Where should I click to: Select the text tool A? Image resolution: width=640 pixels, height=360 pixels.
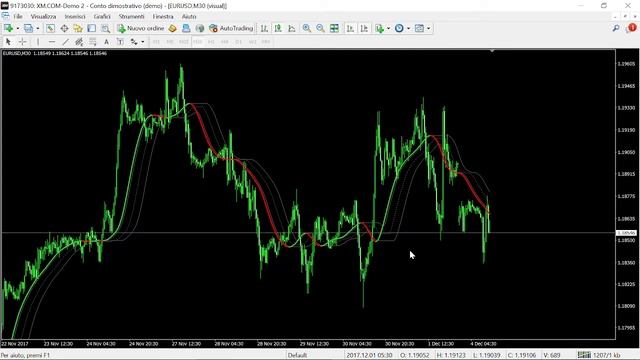click(x=107, y=42)
